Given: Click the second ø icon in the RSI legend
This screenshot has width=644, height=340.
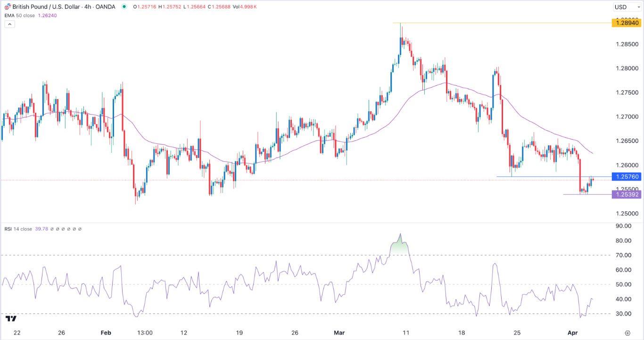Looking at the screenshot, I should click(58, 229).
